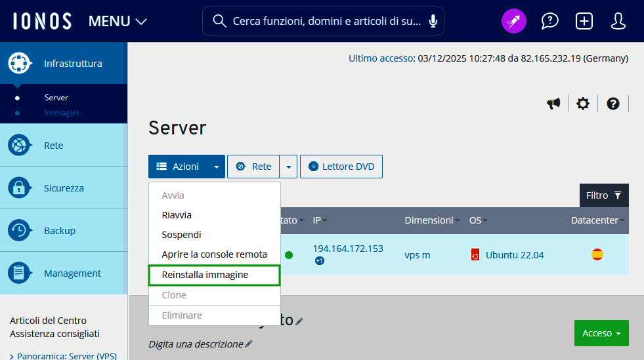Viewport: 644px width, 360px height.
Task: Click the Sicurezza padlock icon
Action: pyautogui.click(x=19, y=188)
